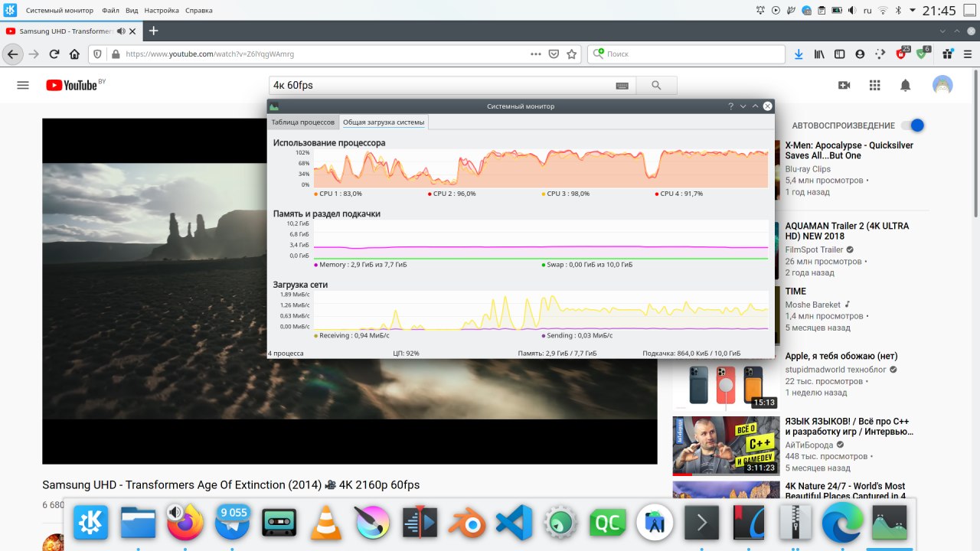Open the KDE application launcher menu
The image size is (980, 551).
11,10
